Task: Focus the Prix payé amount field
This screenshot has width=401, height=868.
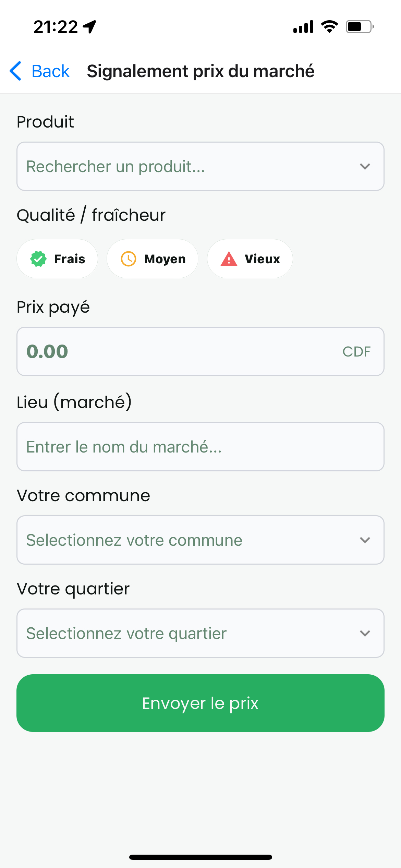Action: [x=178, y=352]
